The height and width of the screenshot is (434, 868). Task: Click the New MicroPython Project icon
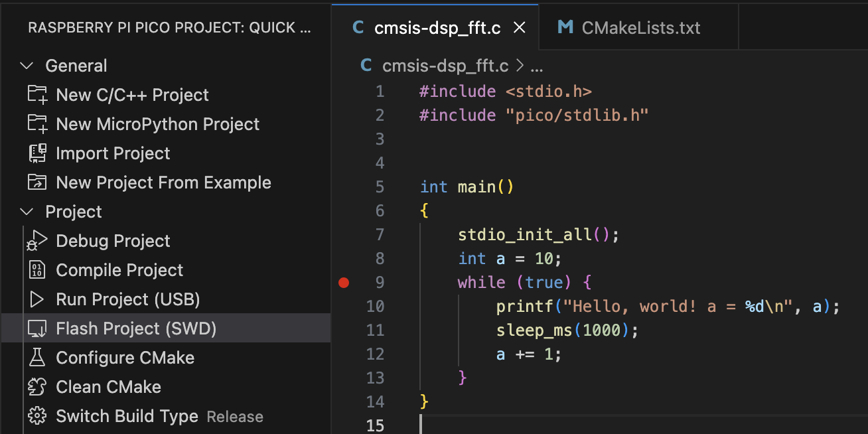pyautogui.click(x=37, y=124)
